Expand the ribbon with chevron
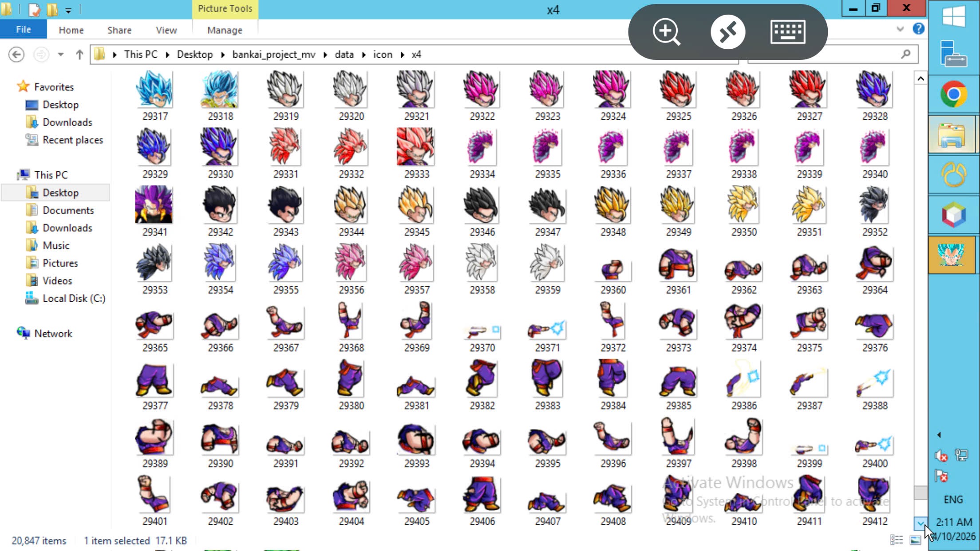This screenshot has height=551, width=980. 900,29
